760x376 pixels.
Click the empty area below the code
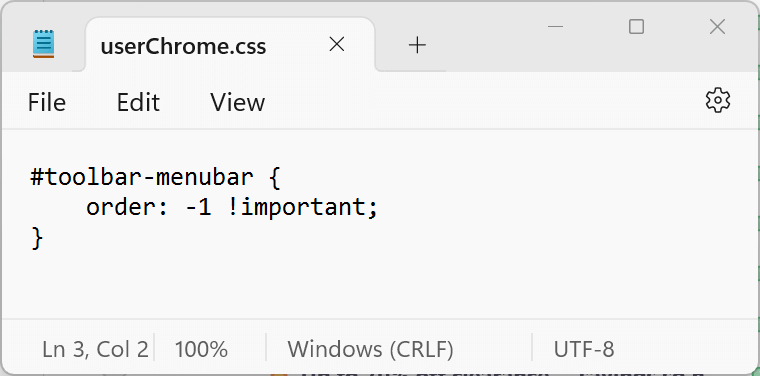tap(378, 286)
